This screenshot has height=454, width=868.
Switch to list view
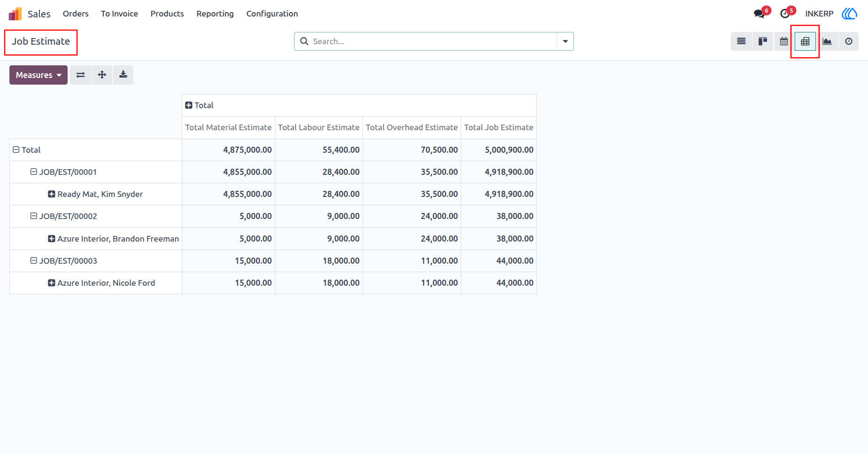point(741,41)
